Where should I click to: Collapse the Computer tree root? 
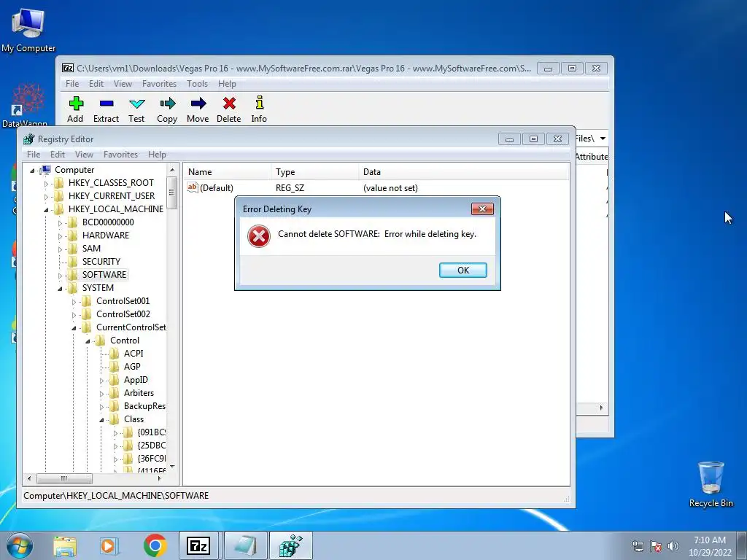32,171
